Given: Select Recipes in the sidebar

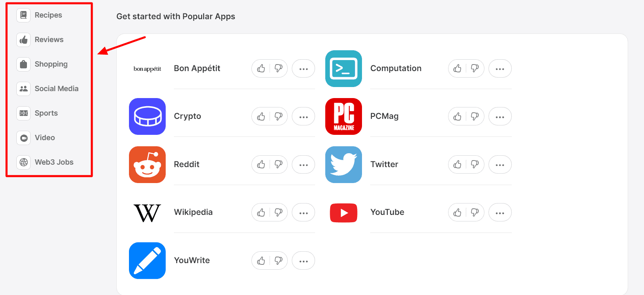Looking at the screenshot, I should click(48, 15).
